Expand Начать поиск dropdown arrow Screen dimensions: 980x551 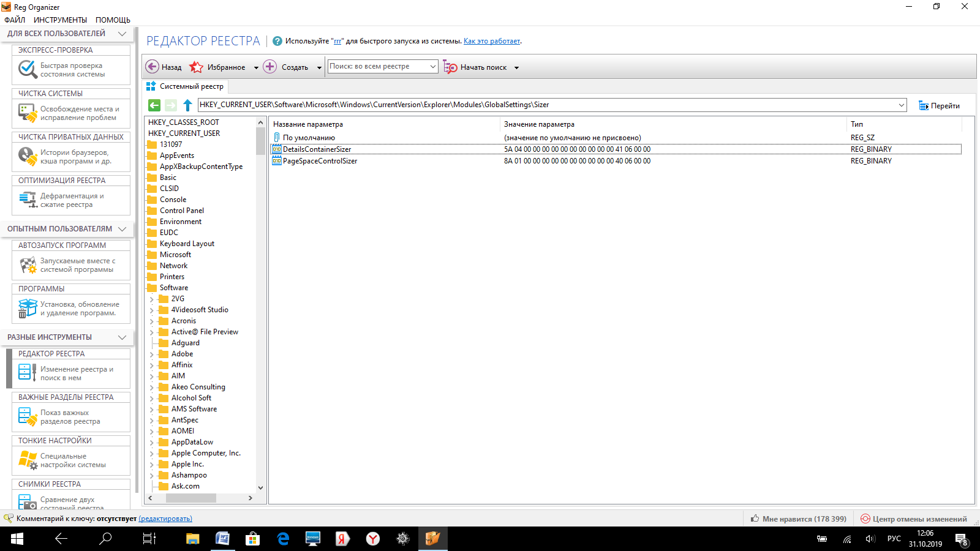click(x=516, y=68)
